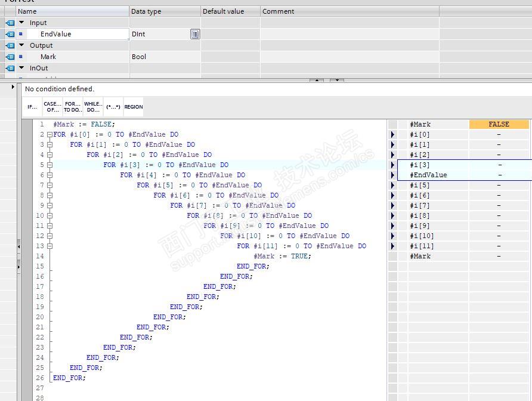Collapse the FOR loop on line 6

(50, 175)
